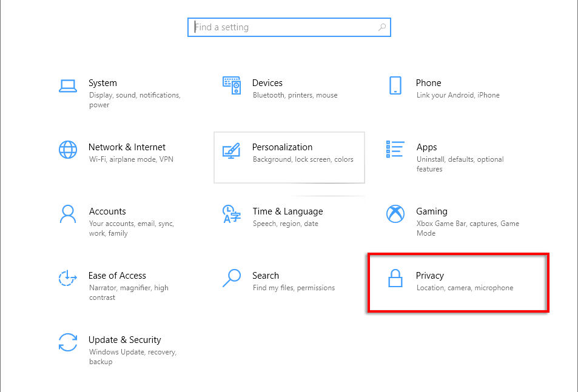578x392 pixels.
Task: Open Network & Internet heading
Action: [127, 147]
